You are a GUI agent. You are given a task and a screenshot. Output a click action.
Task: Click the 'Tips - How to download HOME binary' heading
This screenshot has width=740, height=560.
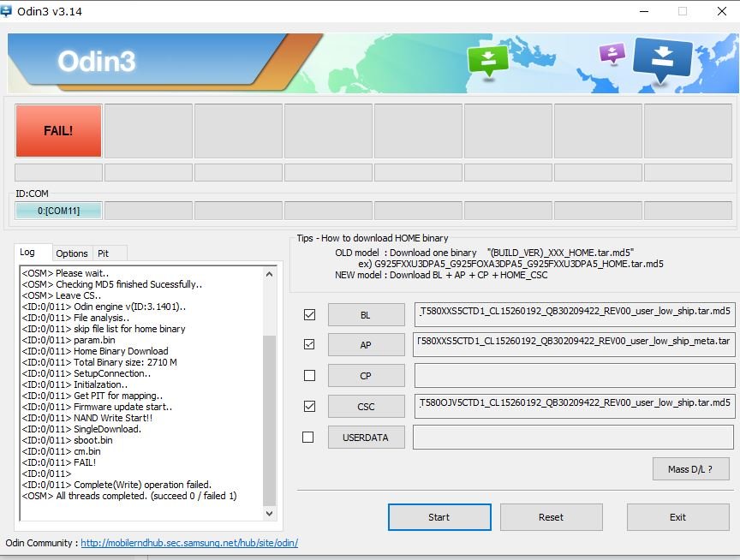pos(373,238)
